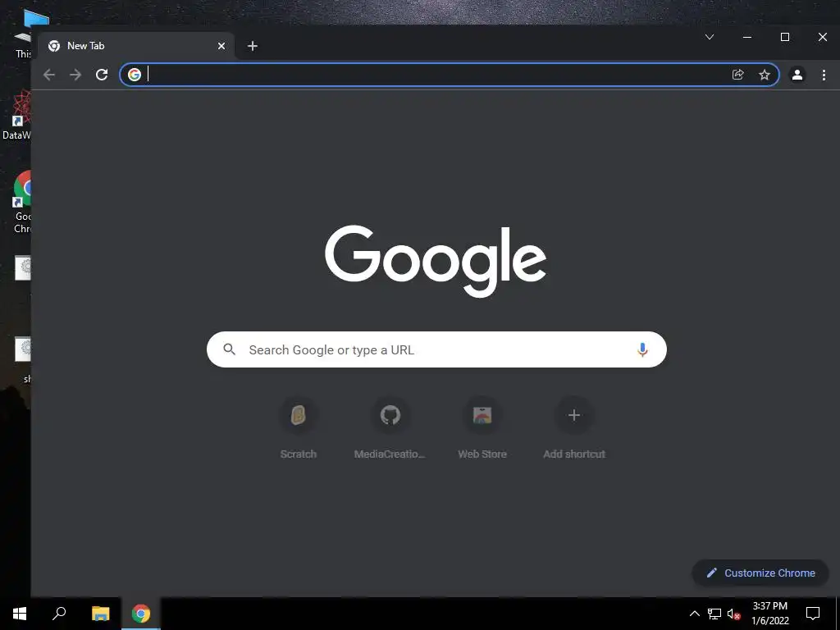The width and height of the screenshot is (840, 630).
Task: Close the New Tab tab
Action: 221,46
